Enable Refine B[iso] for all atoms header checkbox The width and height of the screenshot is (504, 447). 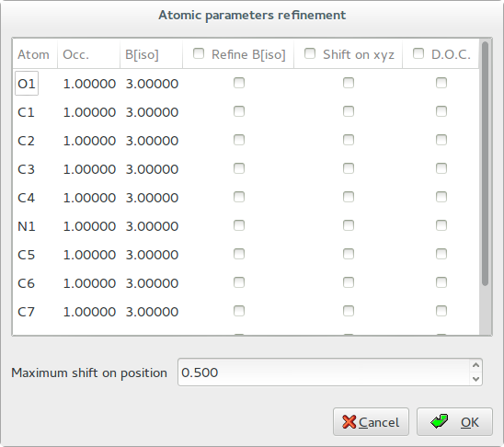tap(199, 53)
